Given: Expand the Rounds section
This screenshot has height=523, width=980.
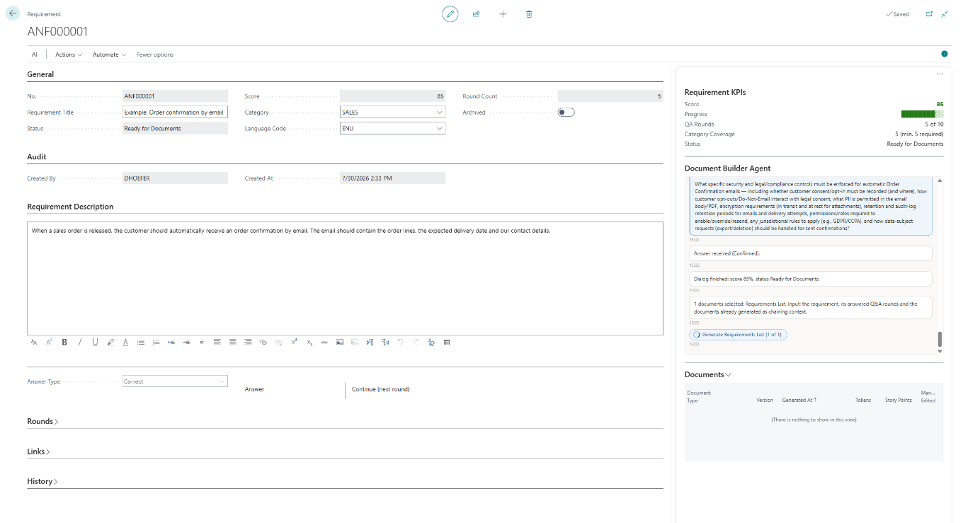Looking at the screenshot, I should 42,421.
